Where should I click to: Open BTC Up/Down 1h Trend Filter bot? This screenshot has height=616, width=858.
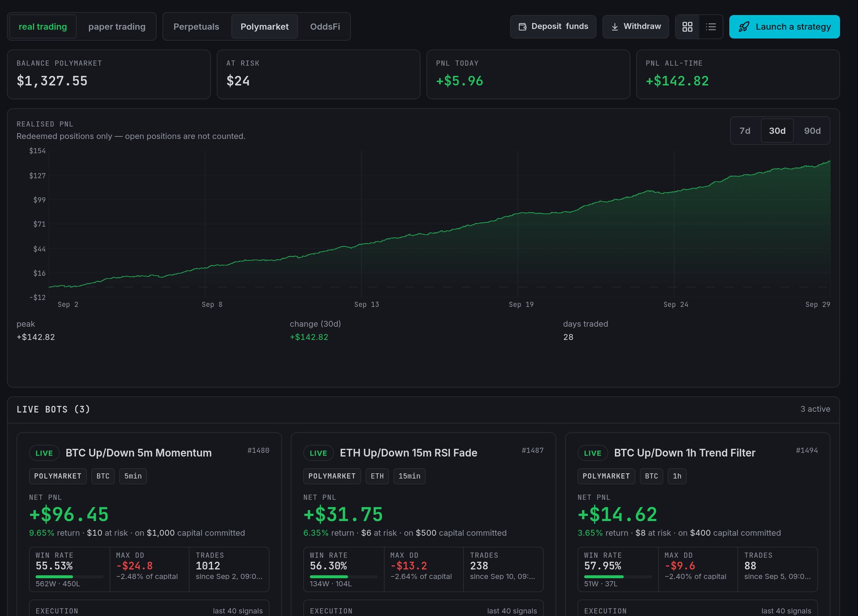[x=685, y=453]
